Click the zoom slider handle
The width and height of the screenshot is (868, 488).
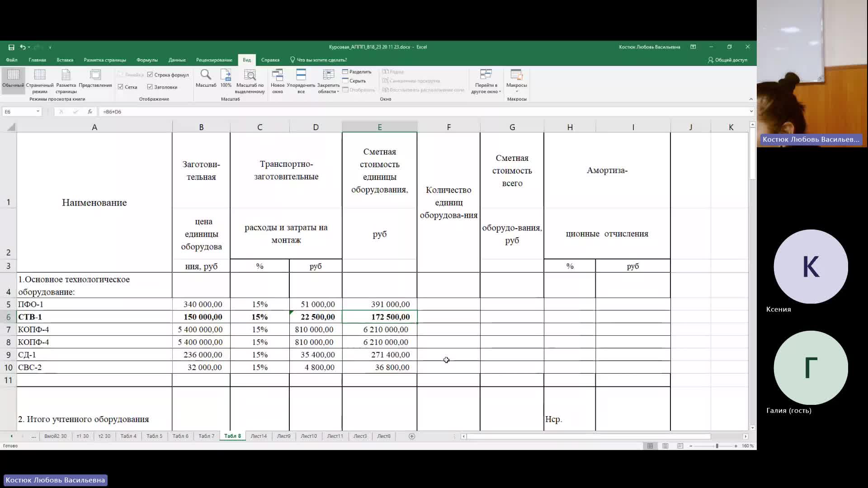pyautogui.click(x=717, y=446)
